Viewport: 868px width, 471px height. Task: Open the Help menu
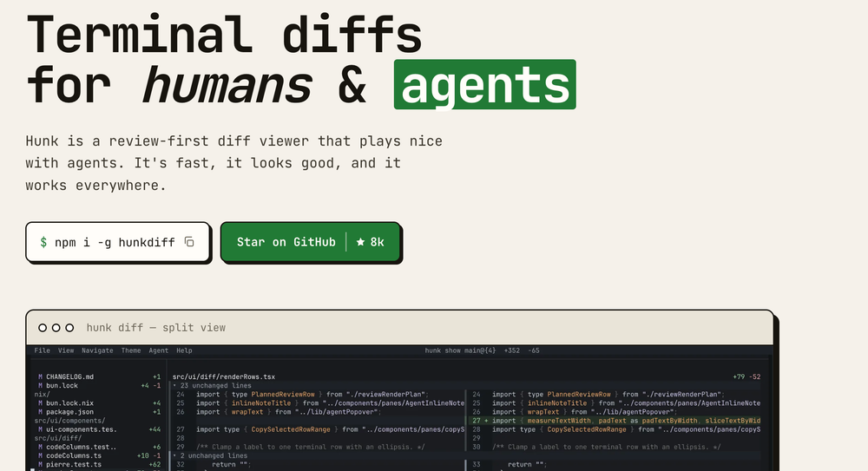point(184,350)
